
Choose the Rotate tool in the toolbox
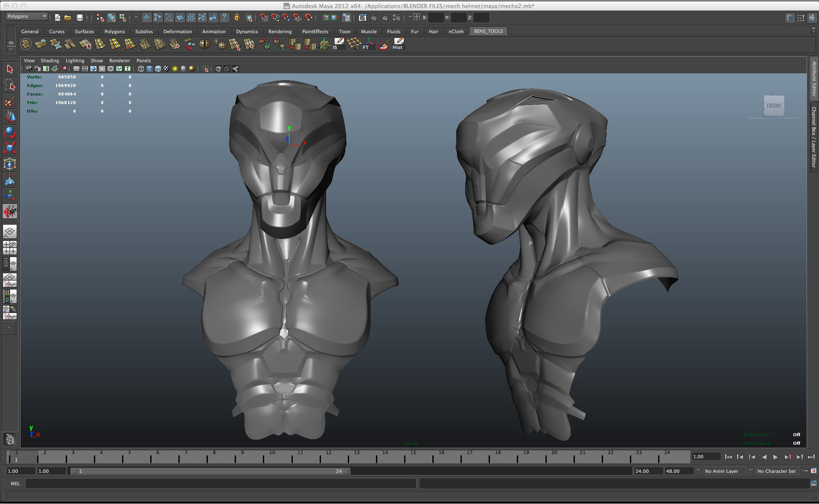pyautogui.click(x=10, y=132)
